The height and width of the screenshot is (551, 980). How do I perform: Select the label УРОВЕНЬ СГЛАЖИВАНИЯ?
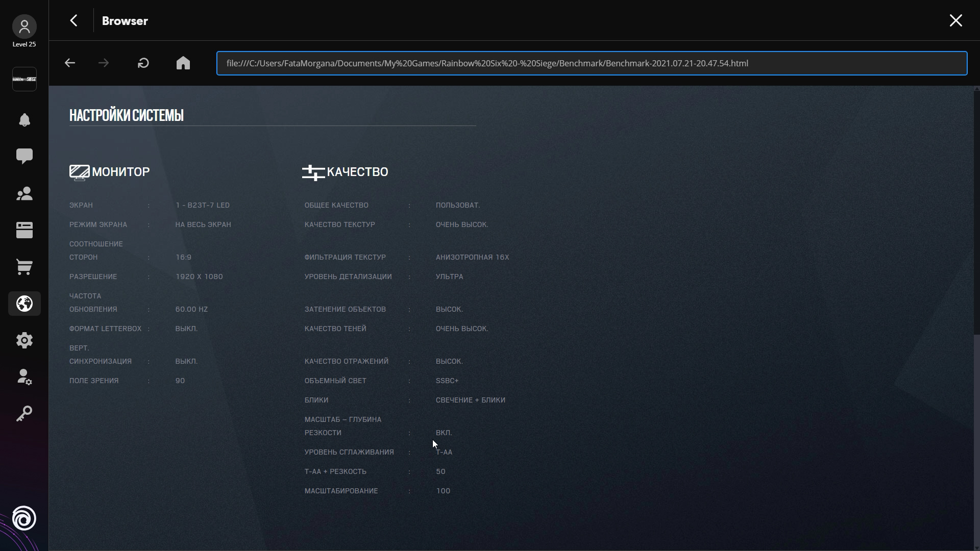pos(349,452)
